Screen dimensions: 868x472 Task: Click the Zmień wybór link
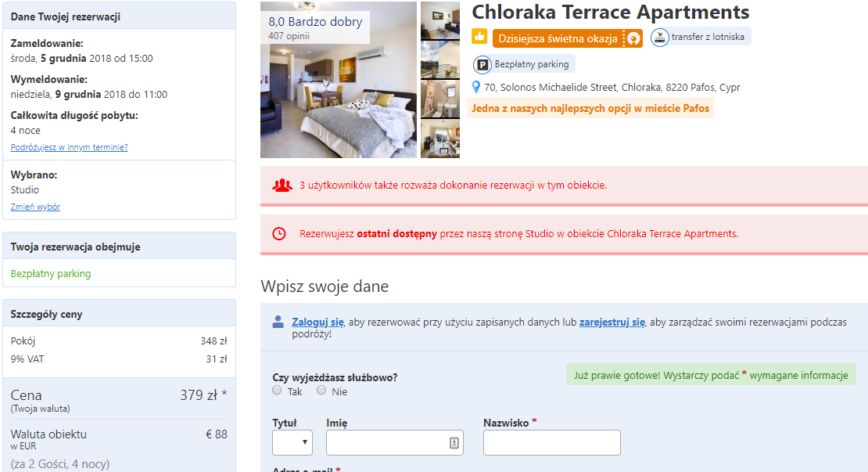click(35, 207)
